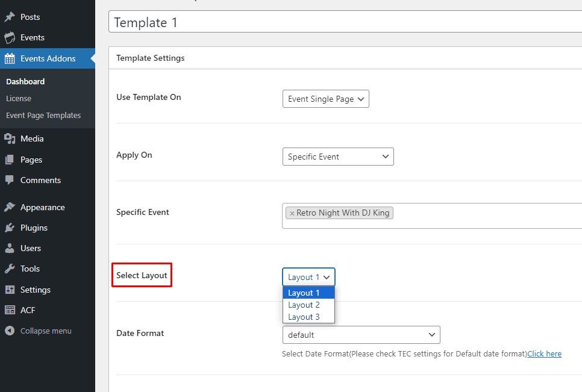
Task: Open the Apply On dropdown
Action: coord(337,157)
